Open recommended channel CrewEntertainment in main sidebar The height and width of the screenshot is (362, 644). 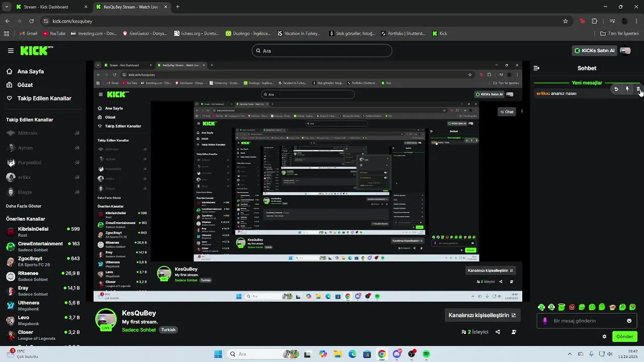click(x=43, y=246)
